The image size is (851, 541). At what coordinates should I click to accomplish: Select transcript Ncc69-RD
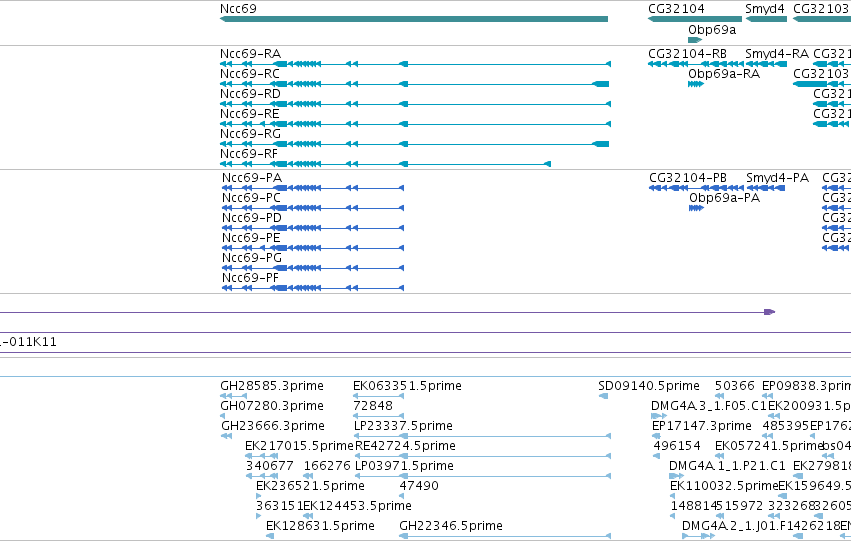pos(415,104)
